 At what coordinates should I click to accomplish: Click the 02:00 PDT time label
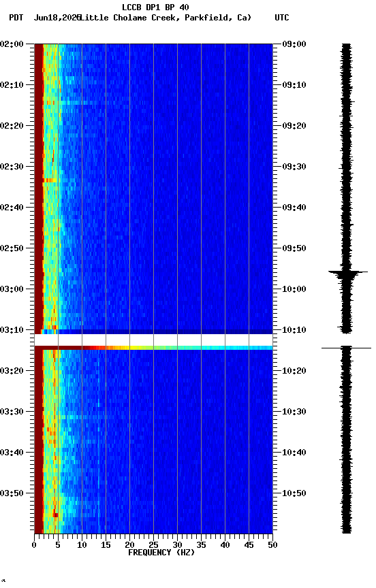click(12, 44)
